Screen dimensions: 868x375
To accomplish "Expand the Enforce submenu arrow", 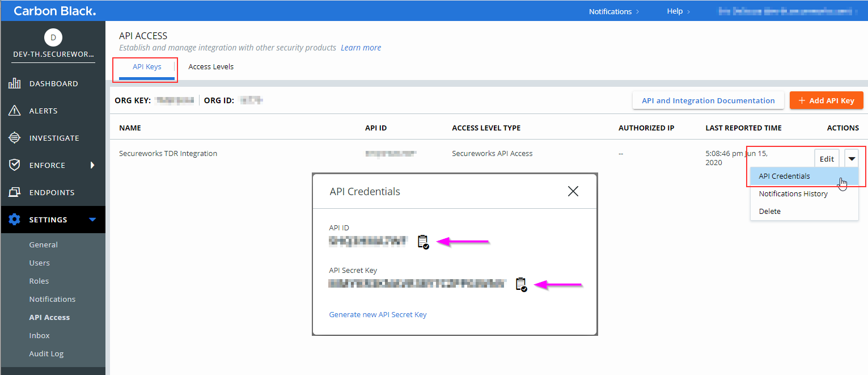I will (92, 165).
